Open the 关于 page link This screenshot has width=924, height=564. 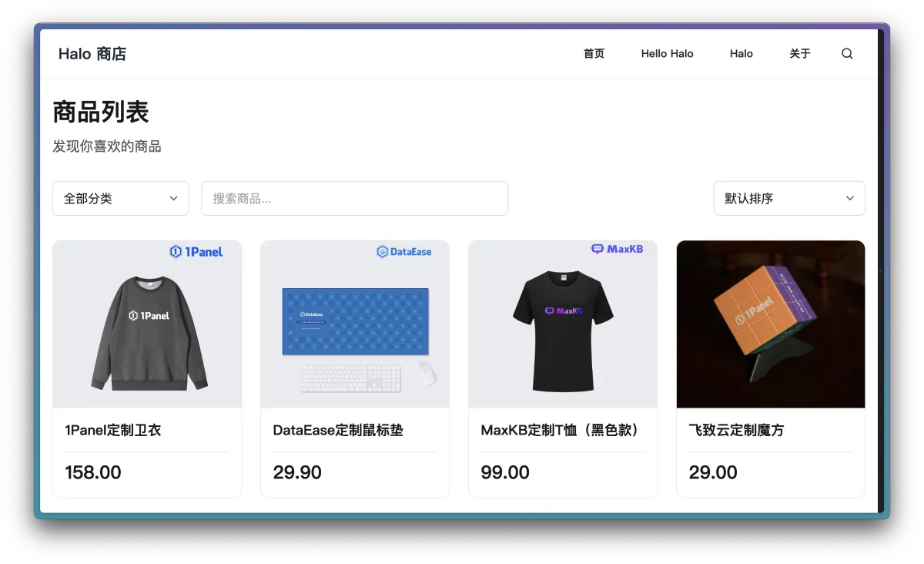(800, 53)
